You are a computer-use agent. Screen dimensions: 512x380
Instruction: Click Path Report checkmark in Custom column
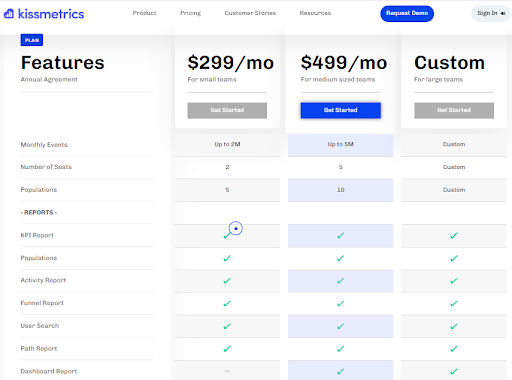(454, 349)
